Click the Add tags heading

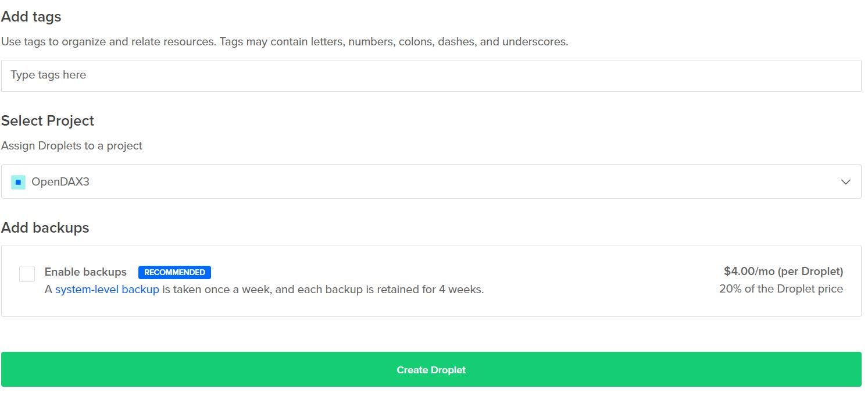(31, 17)
